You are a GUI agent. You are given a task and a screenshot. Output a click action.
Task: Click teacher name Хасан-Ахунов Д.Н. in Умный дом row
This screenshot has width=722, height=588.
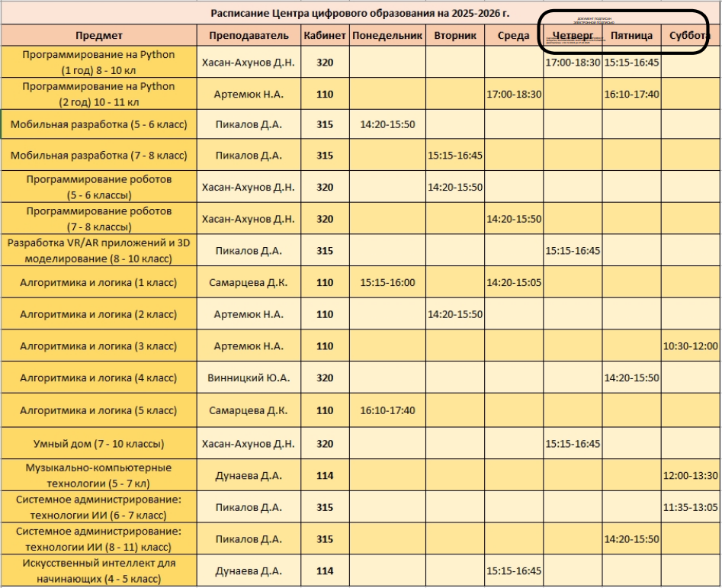point(249,442)
